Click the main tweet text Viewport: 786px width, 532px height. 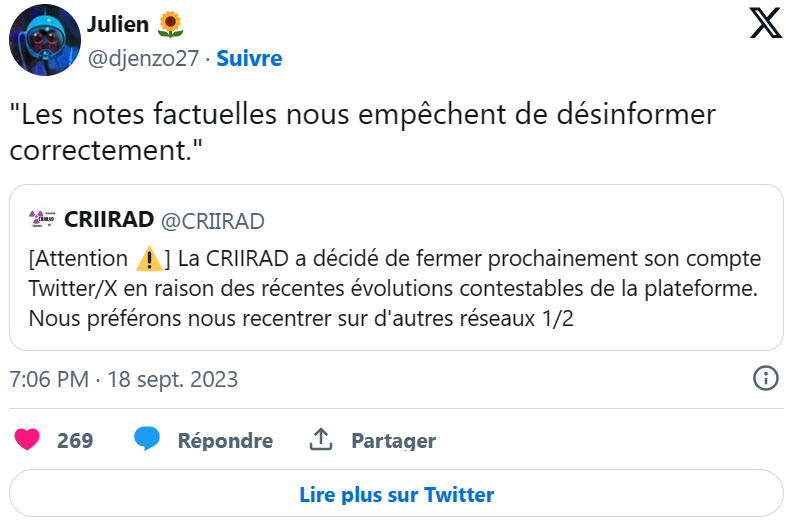(362, 132)
